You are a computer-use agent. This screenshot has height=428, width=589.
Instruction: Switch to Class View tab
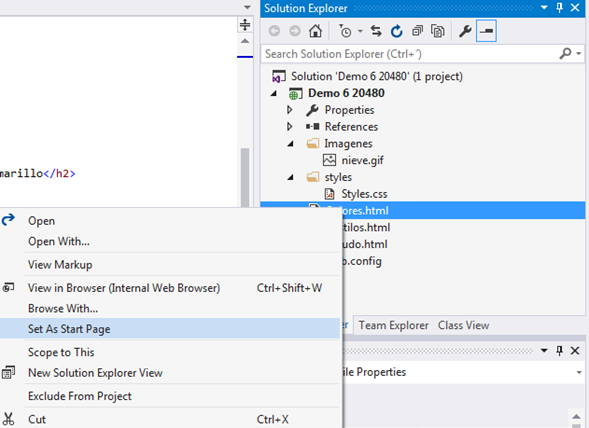click(x=463, y=325)
